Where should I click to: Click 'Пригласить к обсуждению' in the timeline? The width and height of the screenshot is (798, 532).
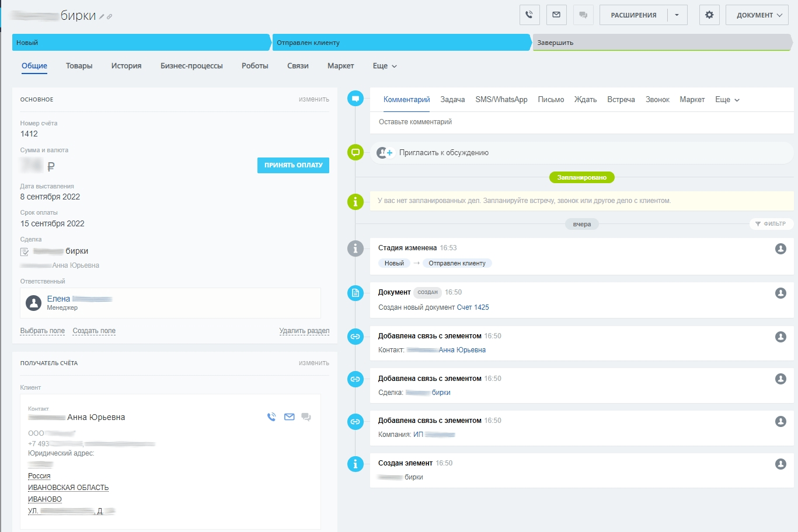click(x=444, y=153)
